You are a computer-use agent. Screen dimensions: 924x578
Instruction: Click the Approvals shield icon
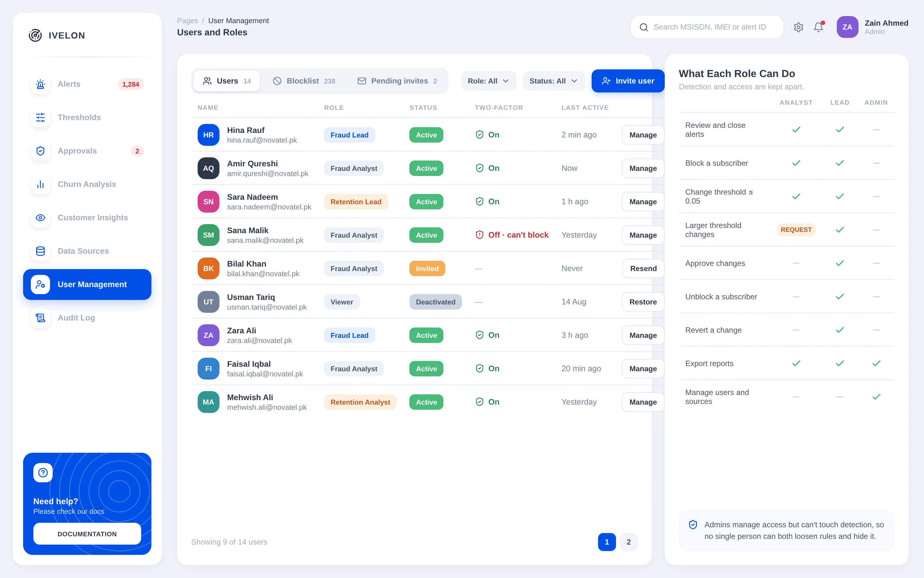[x=40, y=151]
